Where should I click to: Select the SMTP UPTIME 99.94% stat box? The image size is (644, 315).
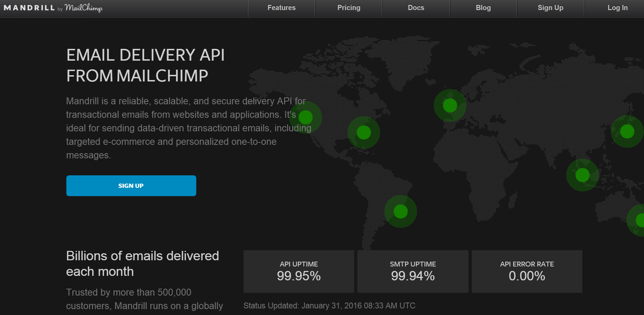pos(413,271)
